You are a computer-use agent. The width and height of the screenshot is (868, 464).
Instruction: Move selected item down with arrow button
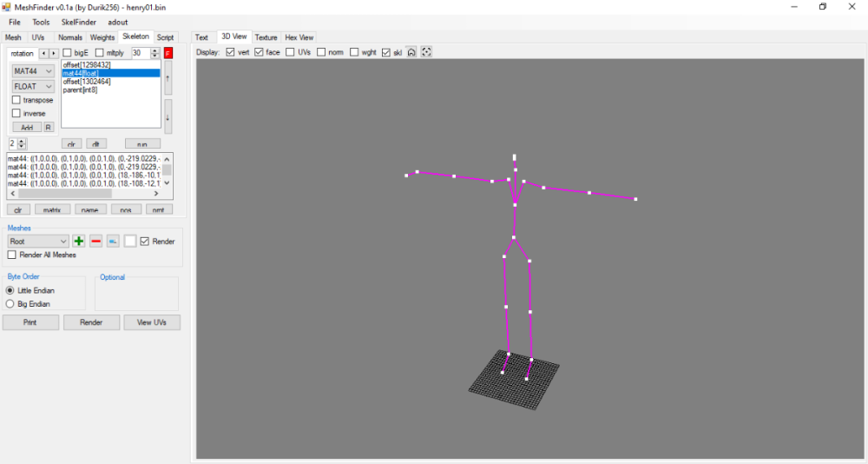[168, 116]
